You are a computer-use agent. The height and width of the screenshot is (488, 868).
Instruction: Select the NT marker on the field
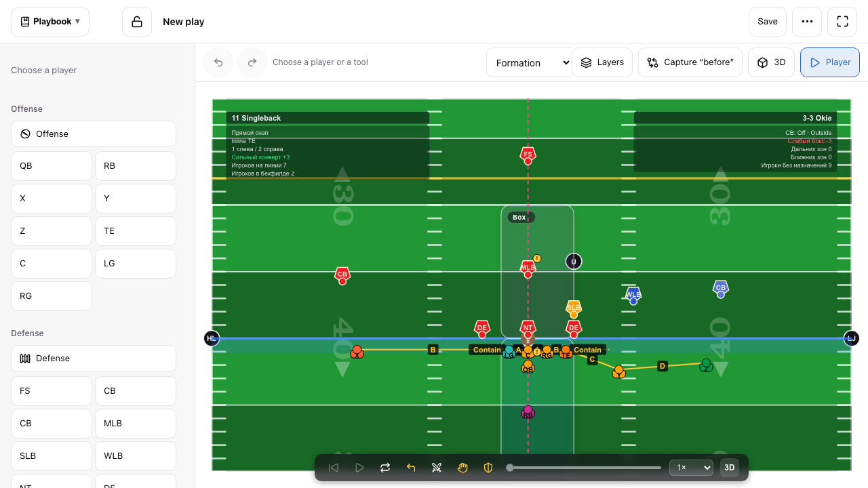point(528,329)
